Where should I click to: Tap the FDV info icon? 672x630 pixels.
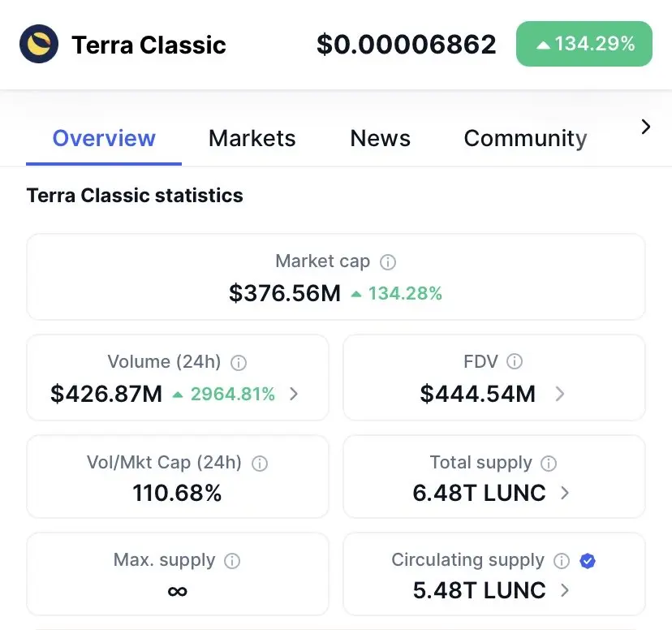point(515,361)
